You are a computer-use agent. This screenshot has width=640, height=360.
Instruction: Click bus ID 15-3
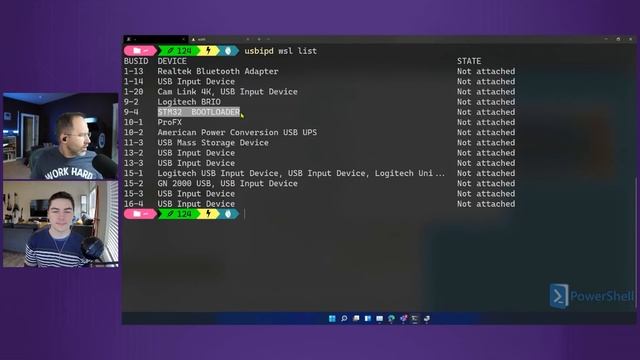[133, 194]
